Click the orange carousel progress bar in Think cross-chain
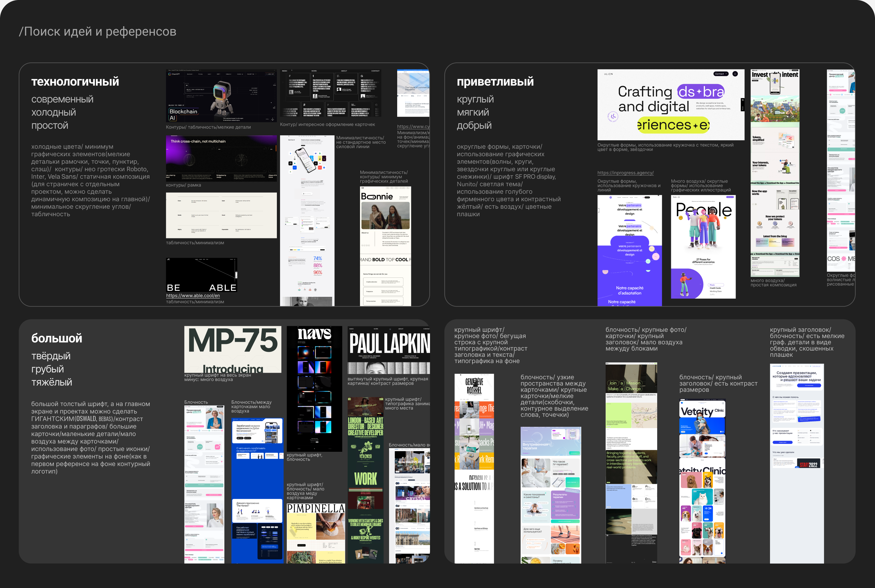The height and width of the screenshot is (588, 875). pos(277,148)
